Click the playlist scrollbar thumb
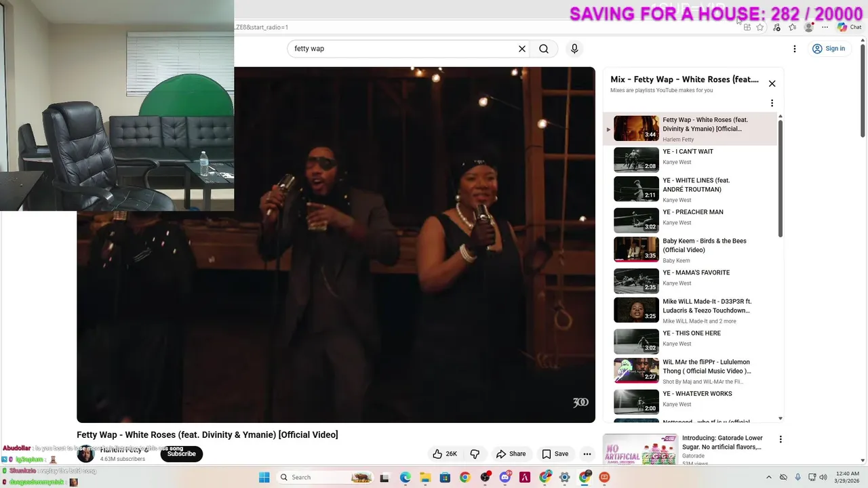The width and height of the screenshot is (868, 488). click(x=781, y=178)
